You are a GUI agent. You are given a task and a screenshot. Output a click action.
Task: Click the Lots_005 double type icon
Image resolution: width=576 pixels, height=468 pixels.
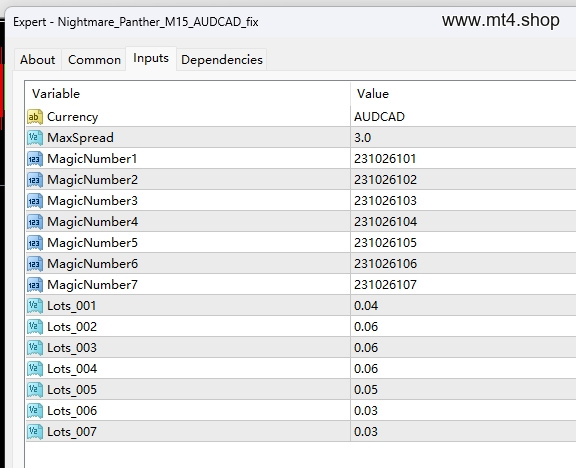pos(35,389)
